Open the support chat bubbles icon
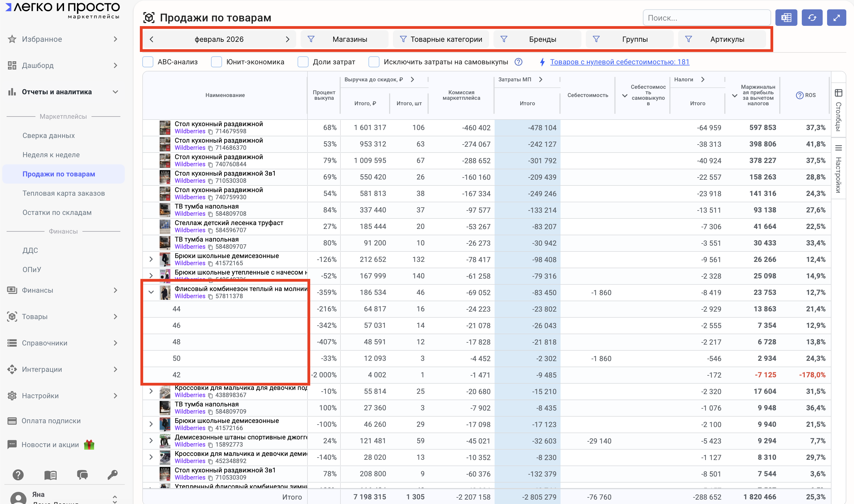The width and height of the screenshot is (854, 504). click(82, 474)
